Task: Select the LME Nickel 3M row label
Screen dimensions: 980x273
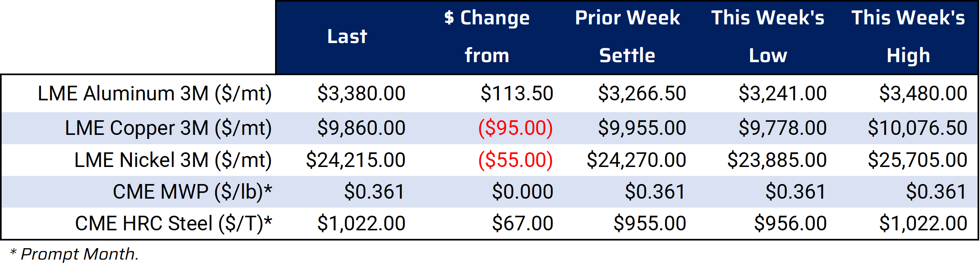Action: (x=173, y=160)
